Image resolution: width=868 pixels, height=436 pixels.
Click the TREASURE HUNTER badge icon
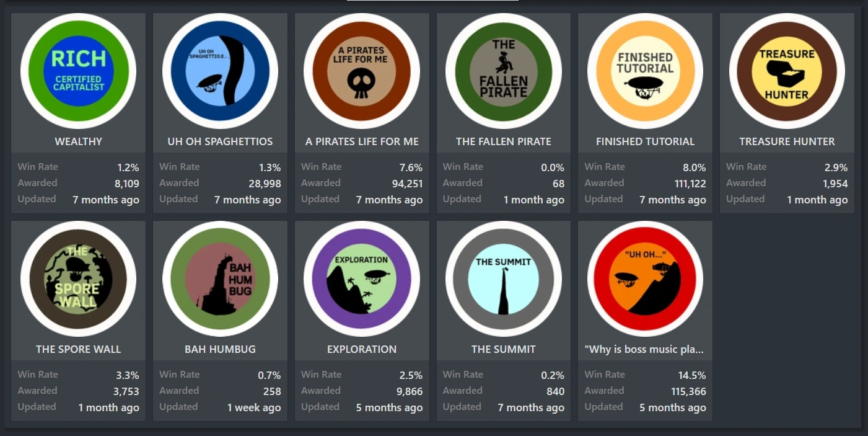[787, 71]
